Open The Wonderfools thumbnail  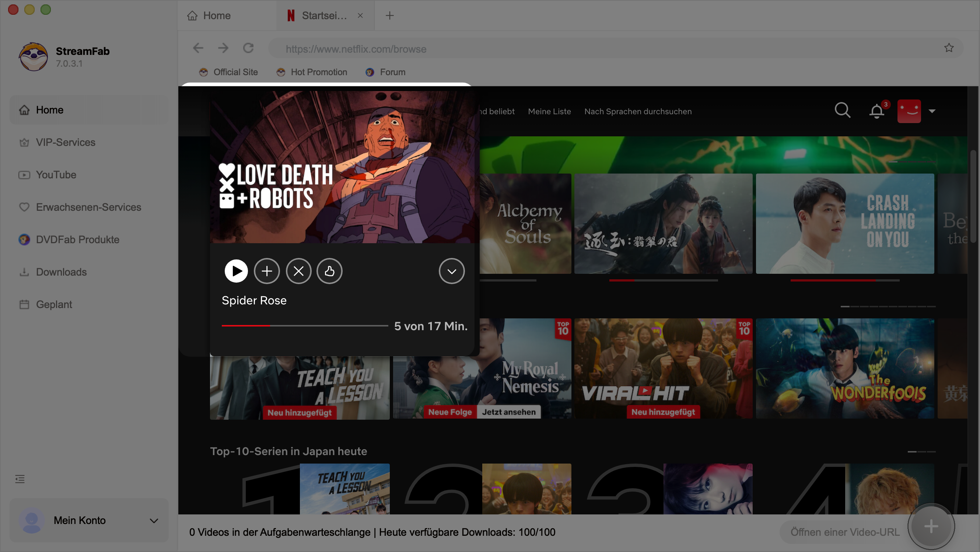pos(845,368)
